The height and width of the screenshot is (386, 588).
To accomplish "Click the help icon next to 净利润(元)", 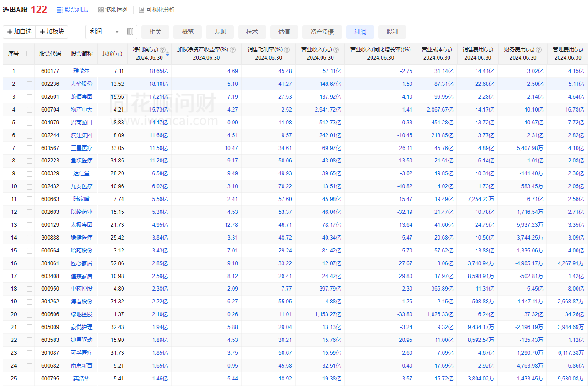I will 162,50.
